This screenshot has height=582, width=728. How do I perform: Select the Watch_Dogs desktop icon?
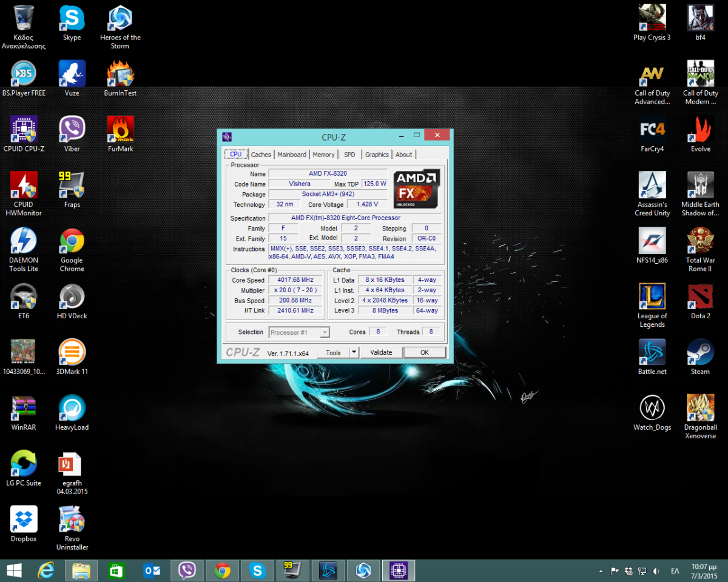tap(652, 413)
